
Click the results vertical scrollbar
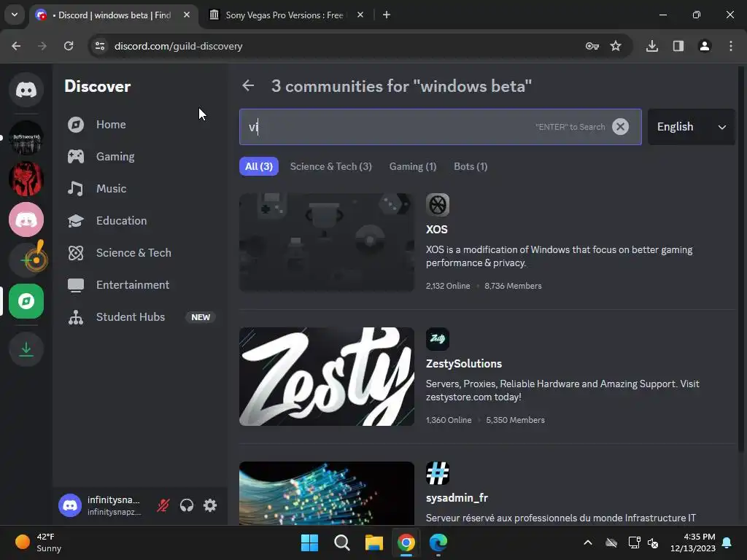tap(740, 260)
